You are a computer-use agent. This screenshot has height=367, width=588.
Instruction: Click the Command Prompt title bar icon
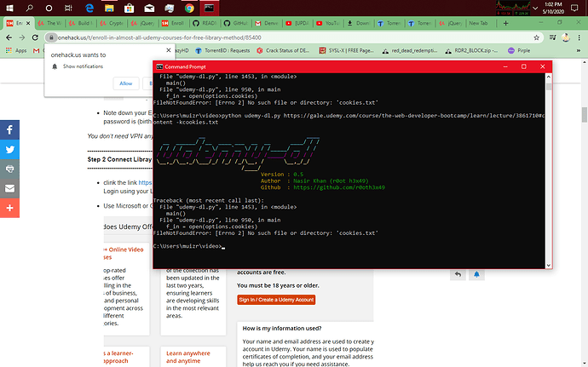[x=159, y=68]
